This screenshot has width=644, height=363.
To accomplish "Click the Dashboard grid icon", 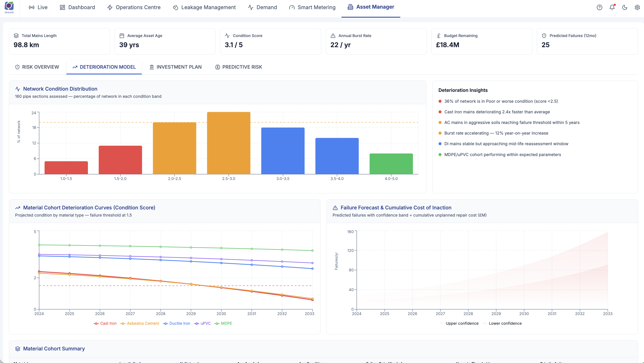I will point(62,7).
